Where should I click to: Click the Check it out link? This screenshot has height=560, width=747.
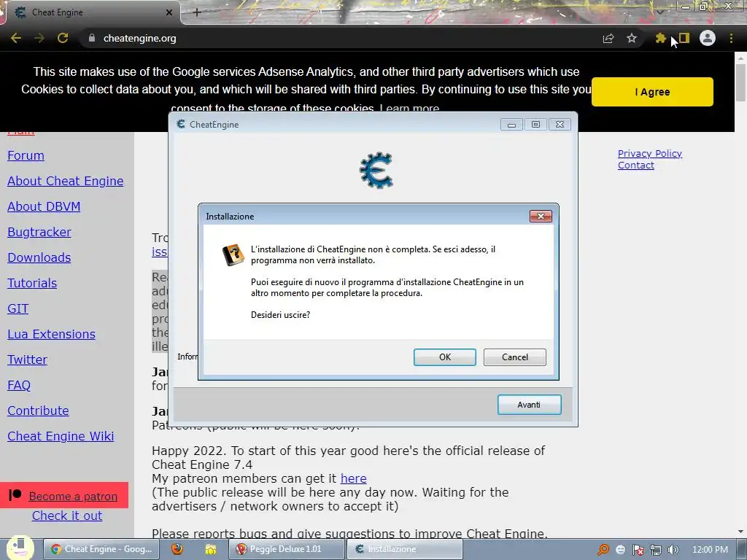pyautogui.click(x=67, y=516)
